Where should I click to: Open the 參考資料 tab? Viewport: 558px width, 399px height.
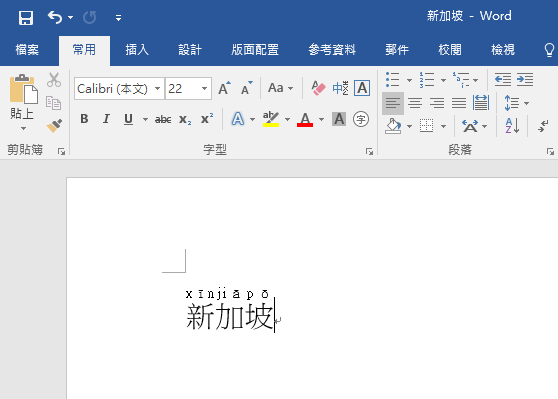coord(332,50)
